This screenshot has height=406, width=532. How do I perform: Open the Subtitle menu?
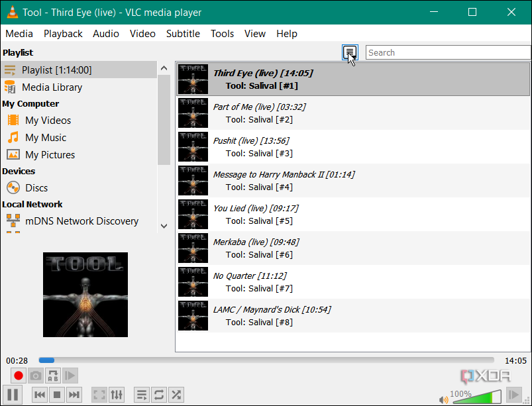pos(183,34)
